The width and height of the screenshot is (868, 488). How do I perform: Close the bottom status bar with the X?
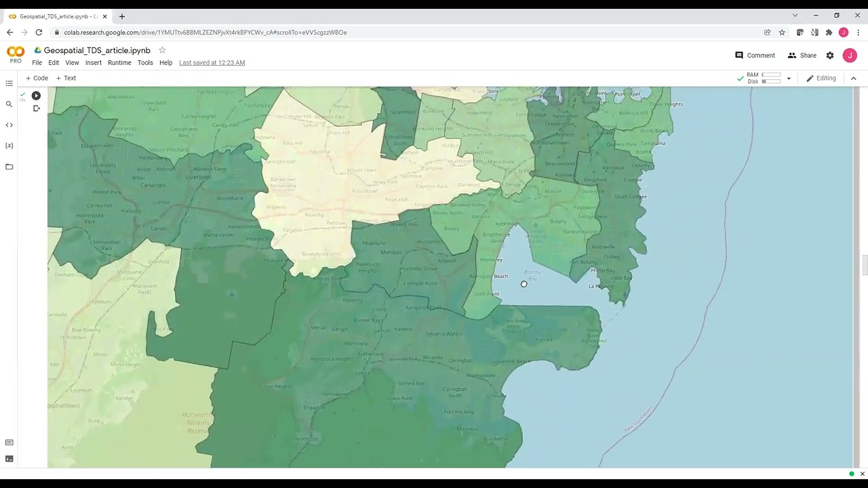tap(863, 474)
